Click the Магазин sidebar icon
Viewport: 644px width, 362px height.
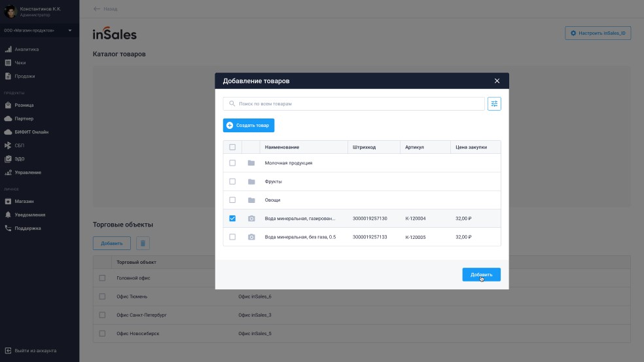[x=8, y=202]
